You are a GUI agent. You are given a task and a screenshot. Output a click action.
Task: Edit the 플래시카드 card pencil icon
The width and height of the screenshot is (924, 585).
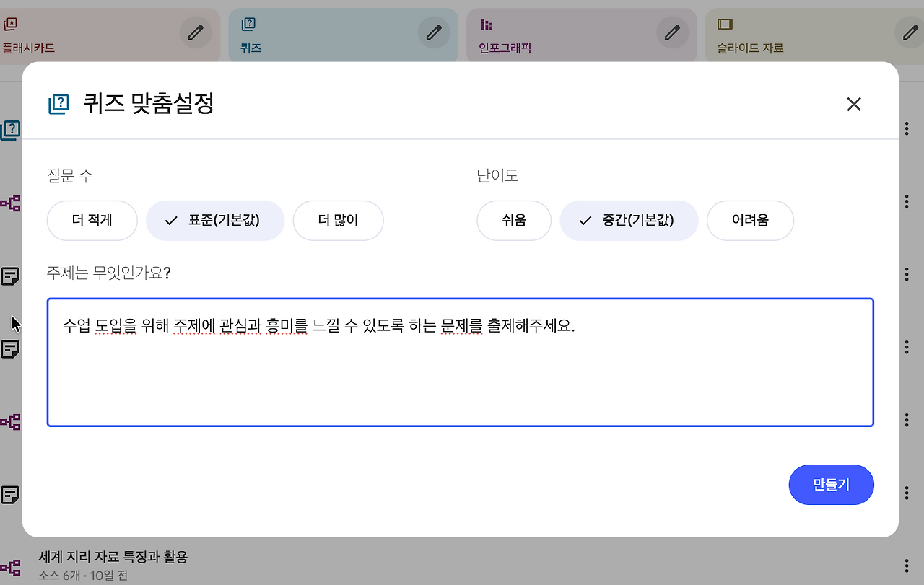(196, 32)
